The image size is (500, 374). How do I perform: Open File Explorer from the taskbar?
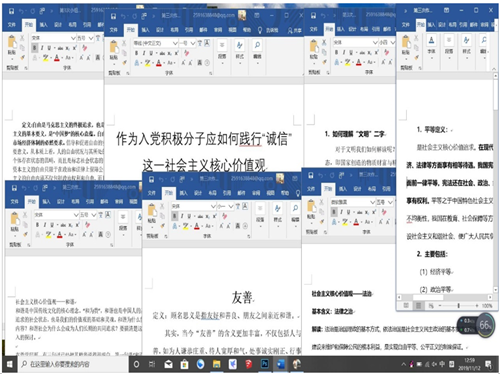216,364
